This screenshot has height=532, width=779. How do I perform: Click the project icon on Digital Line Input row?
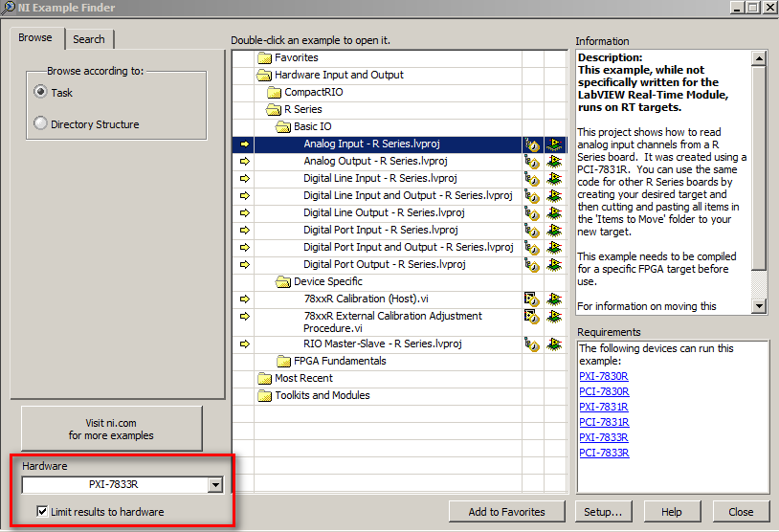(x=531, y=178)
